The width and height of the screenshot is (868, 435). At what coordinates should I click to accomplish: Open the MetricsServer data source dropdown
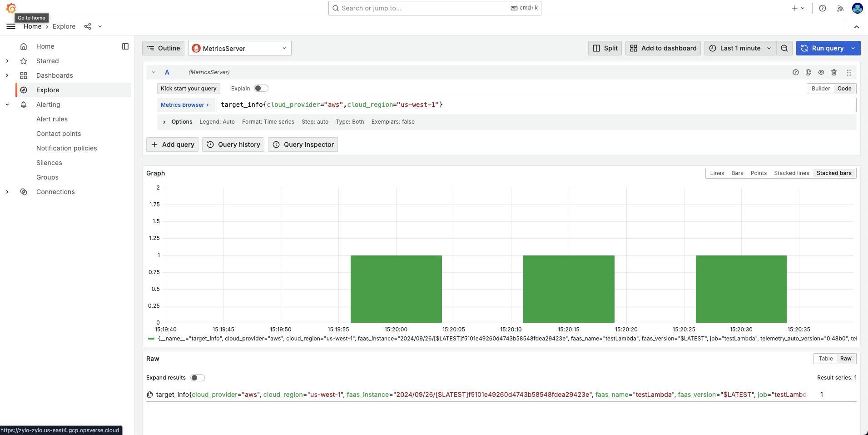(x=240, y=48)
